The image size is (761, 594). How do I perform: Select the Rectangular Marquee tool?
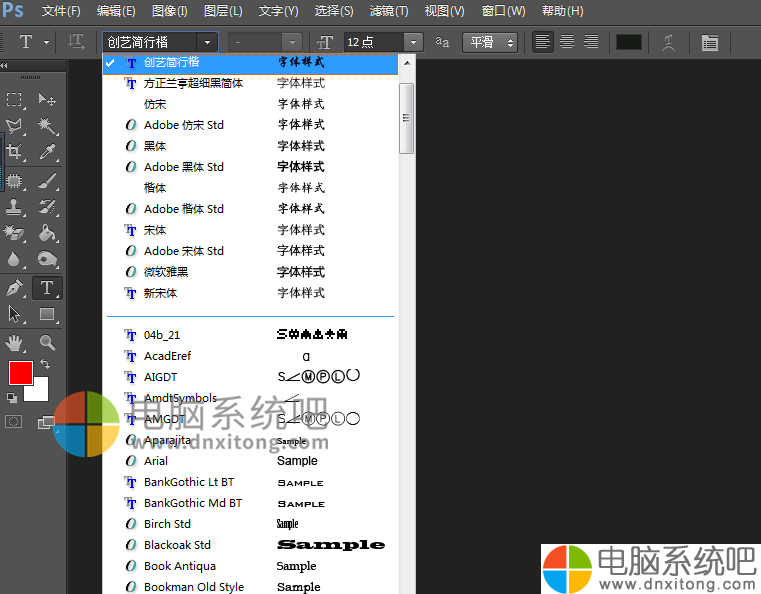[14, 100]
